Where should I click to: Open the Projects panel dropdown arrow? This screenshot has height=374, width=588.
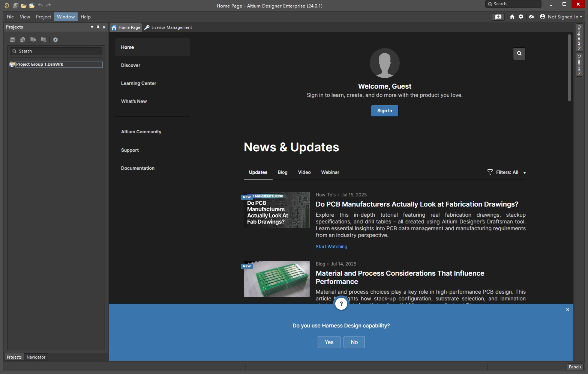click(x=92, y=27)
